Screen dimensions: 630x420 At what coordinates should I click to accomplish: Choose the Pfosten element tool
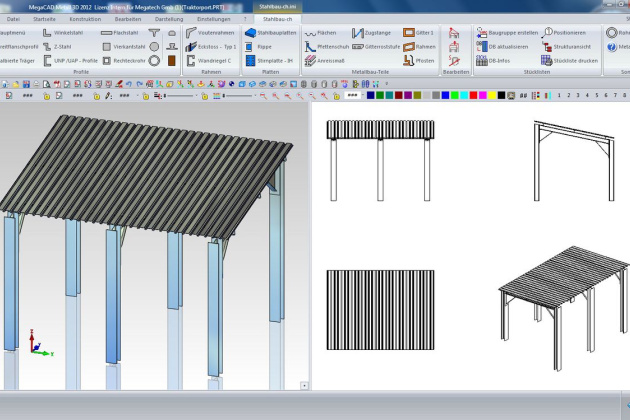point(419,60)
